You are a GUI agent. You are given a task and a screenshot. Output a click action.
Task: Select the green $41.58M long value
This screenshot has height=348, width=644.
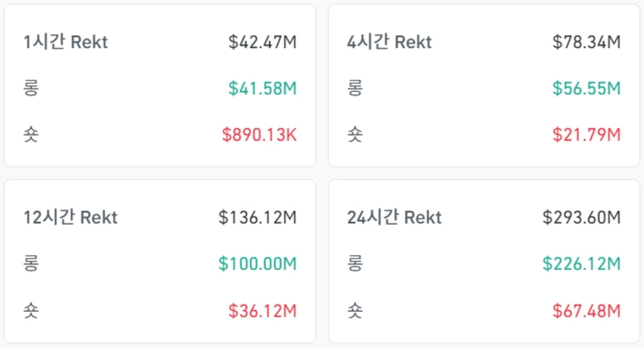tap(262, 89)
